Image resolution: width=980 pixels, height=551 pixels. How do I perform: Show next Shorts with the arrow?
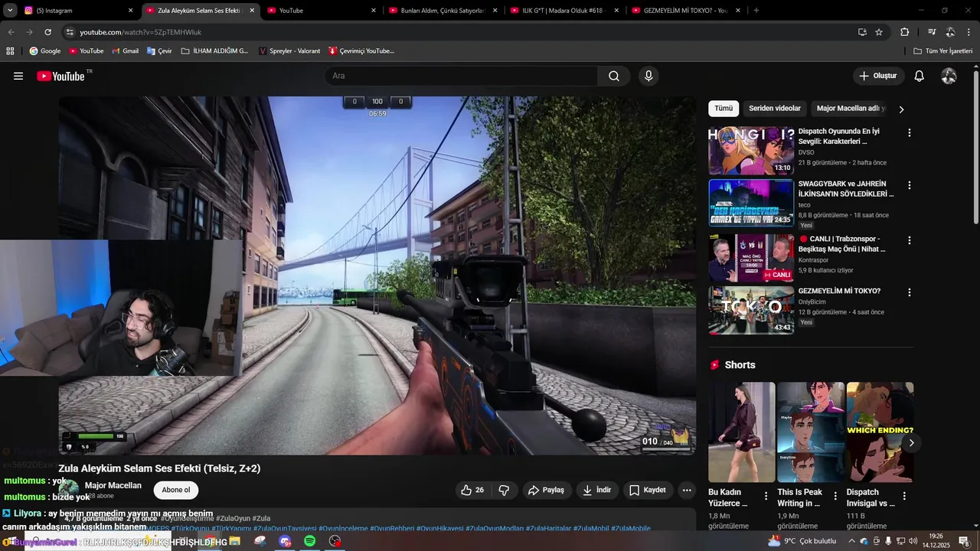click(x=911, y=442)
